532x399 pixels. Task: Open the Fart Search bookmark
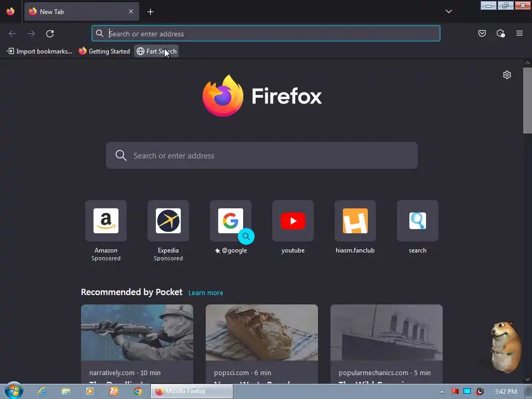click(x=156, y=51)
